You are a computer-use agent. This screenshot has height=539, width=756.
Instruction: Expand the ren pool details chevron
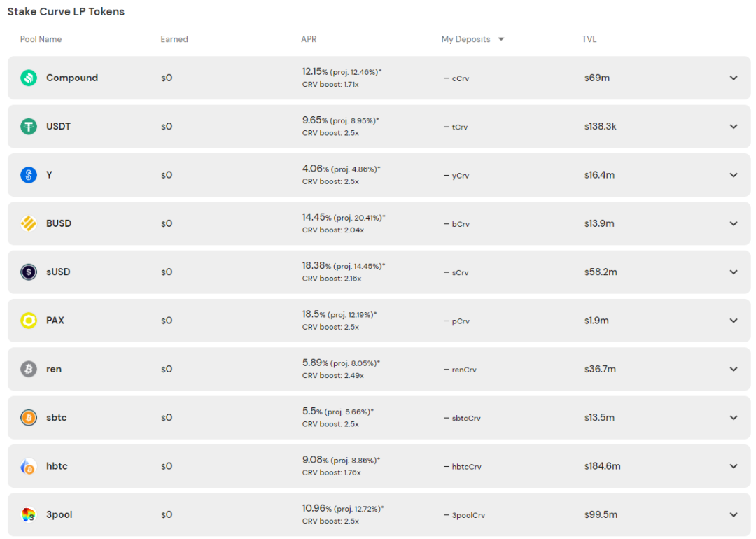coord(734,370)
